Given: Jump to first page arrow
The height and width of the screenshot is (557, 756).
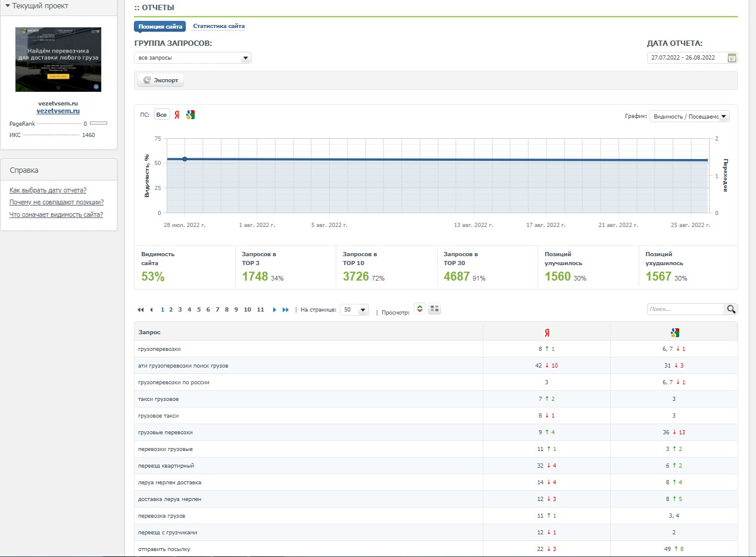Looking at the screenshot, I should [x=140, y=310].
